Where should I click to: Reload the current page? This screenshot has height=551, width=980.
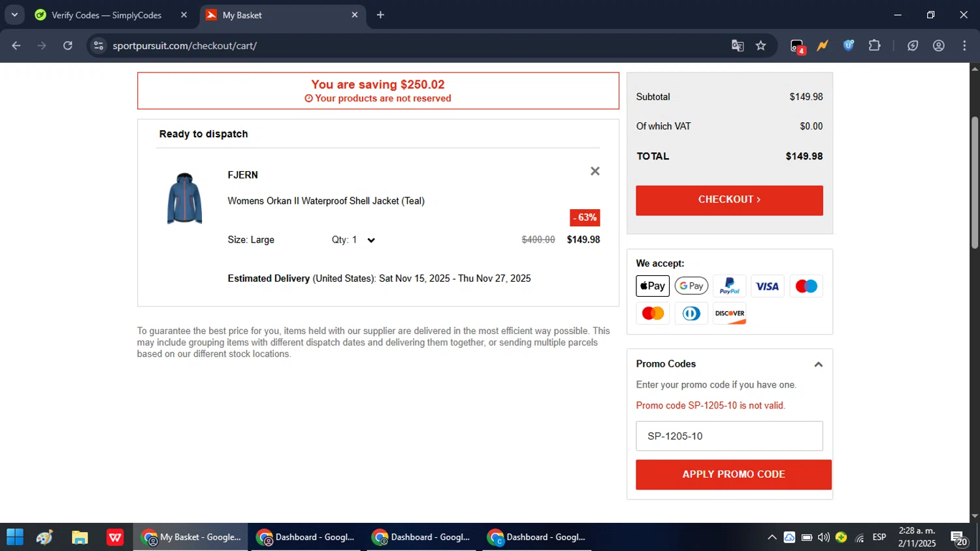[68, 46]
